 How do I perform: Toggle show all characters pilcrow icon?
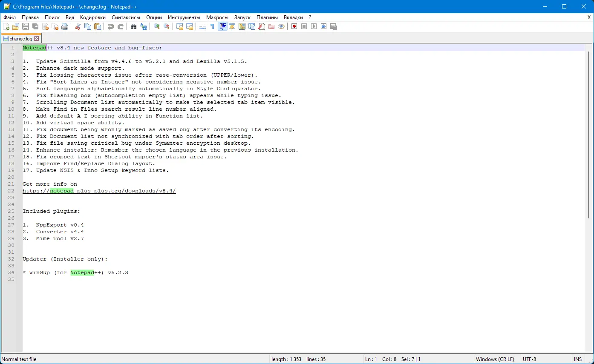point(213,26)
